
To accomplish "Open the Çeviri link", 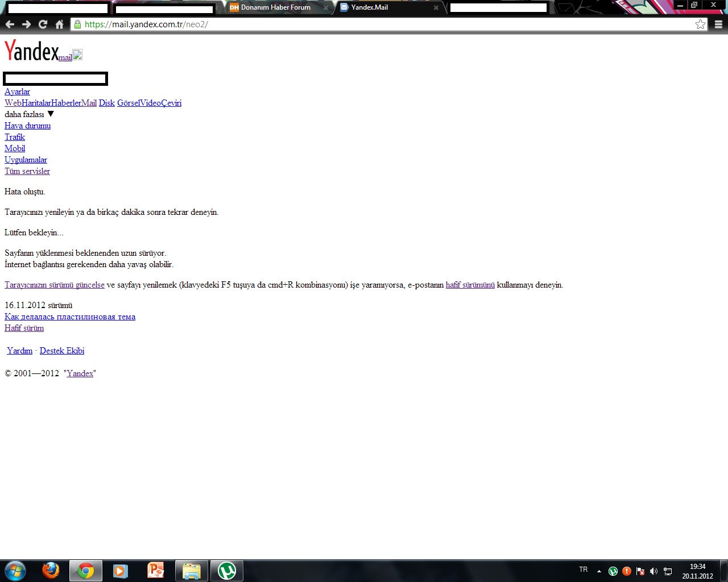I will point(171,103).
